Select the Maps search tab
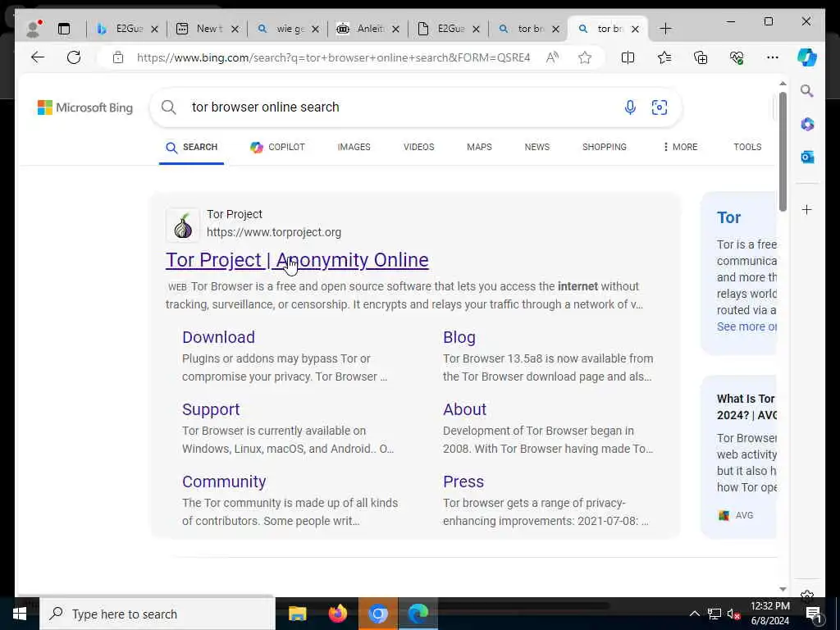 (x=479, y=147)
